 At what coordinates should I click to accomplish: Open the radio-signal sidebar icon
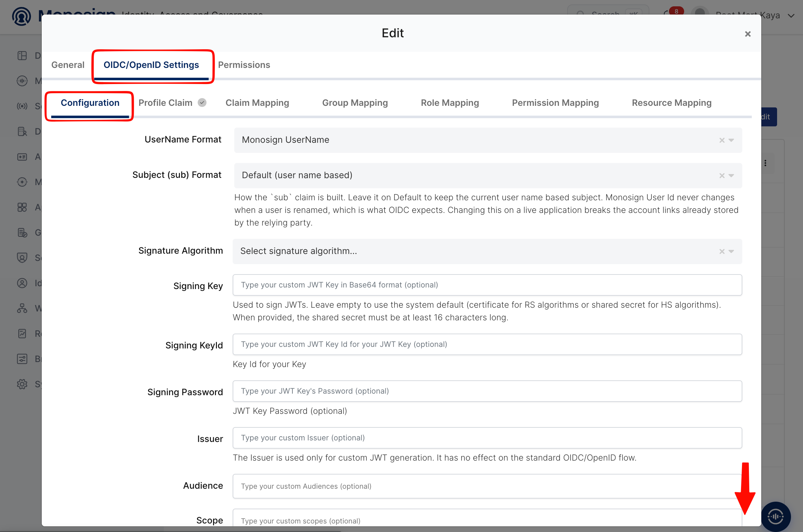pos(22,106)
